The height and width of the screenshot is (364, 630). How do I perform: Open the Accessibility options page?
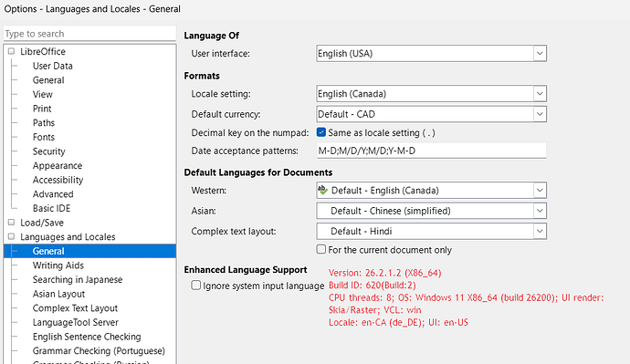[x=58, y=180]
